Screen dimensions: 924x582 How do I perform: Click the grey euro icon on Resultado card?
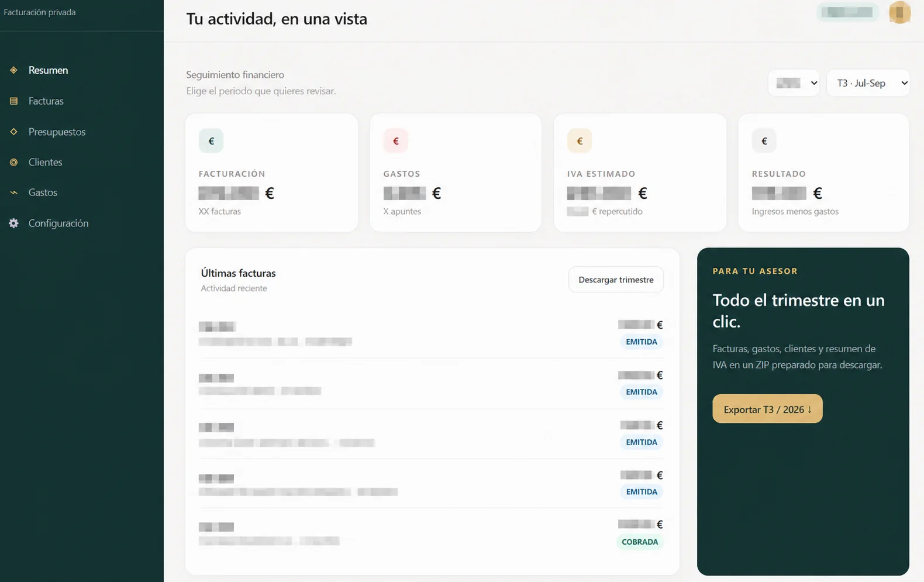764,141
